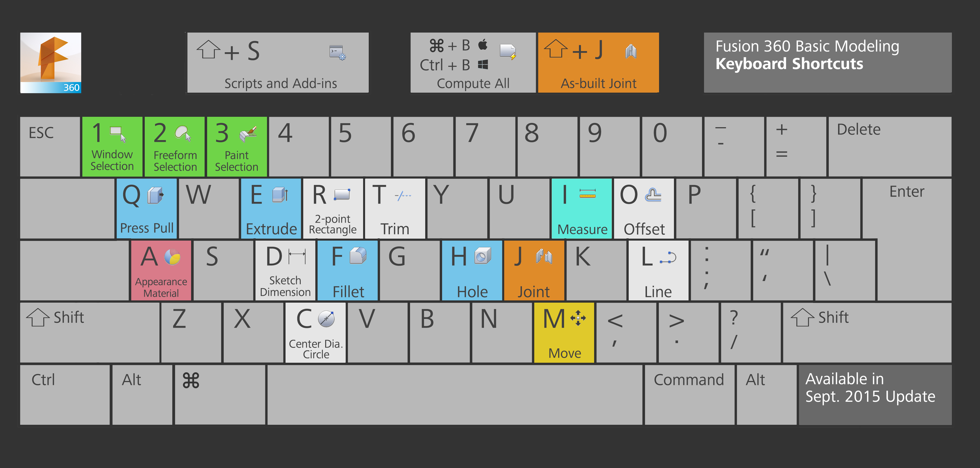Click the Sketch Dimension D key
The height and width of the screenshot is (468, 980).
(285, 270)
